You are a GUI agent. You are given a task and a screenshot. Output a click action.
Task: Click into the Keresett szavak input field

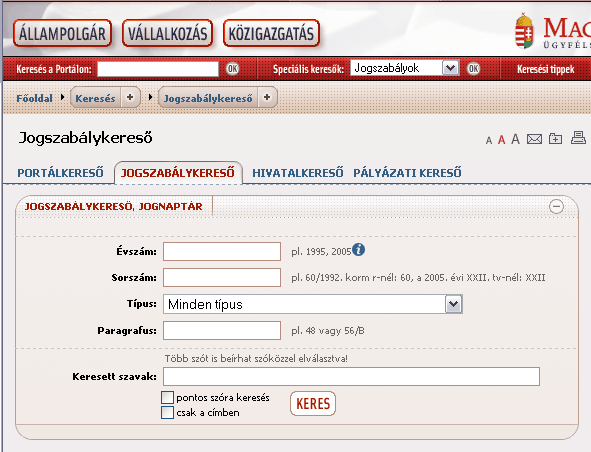click(x=351, y=377)
